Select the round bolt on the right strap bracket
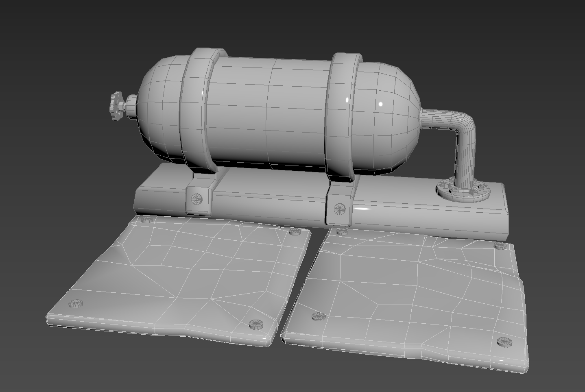Image resolution: width=585 pixels, height=392 pixels. tap(339, 209)
